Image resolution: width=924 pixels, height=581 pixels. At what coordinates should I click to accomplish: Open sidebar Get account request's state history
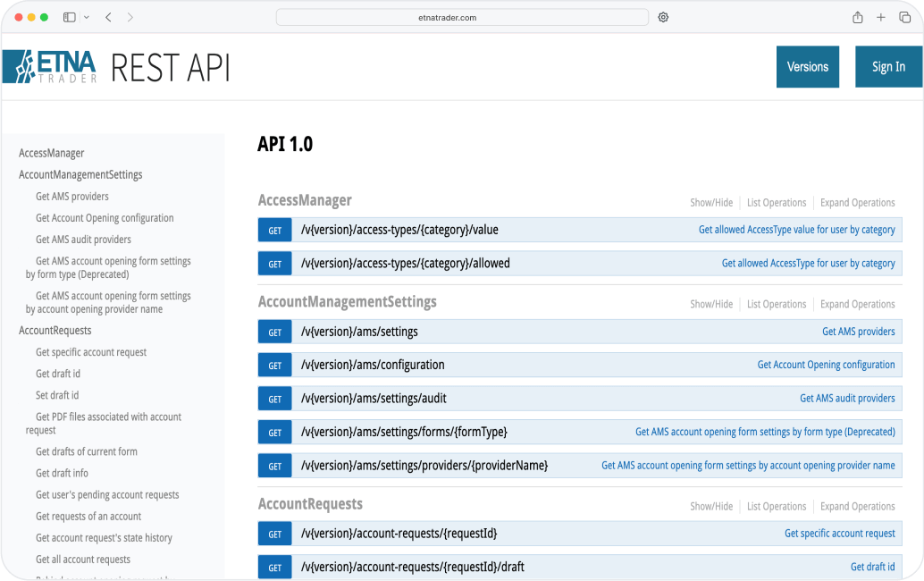[104, 538]
